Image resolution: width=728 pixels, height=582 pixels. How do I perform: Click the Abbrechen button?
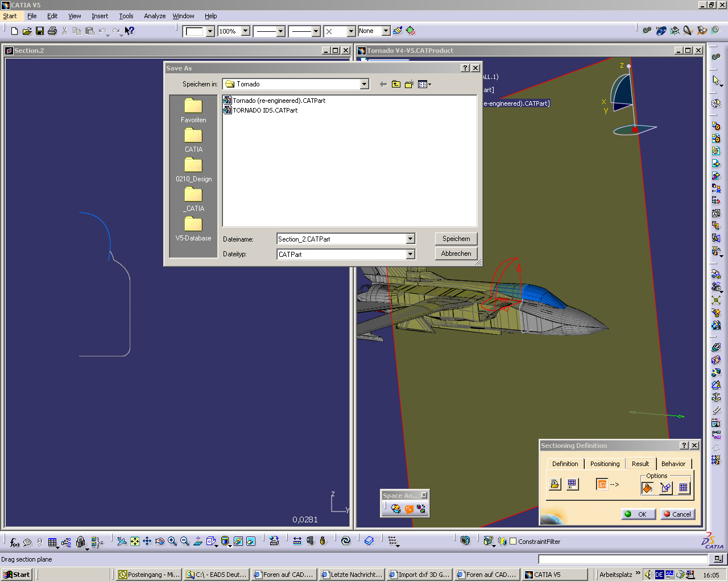(x=456, y=253)
